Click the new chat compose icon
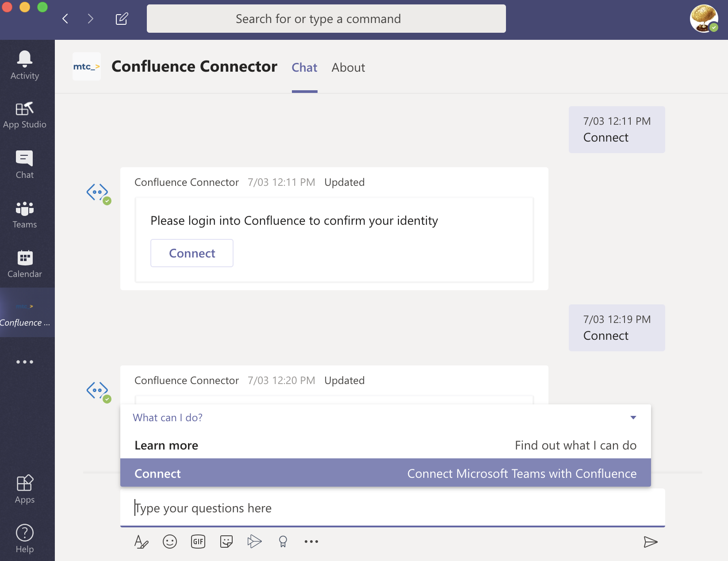The image size is (728, 561). tap(122, 19)
